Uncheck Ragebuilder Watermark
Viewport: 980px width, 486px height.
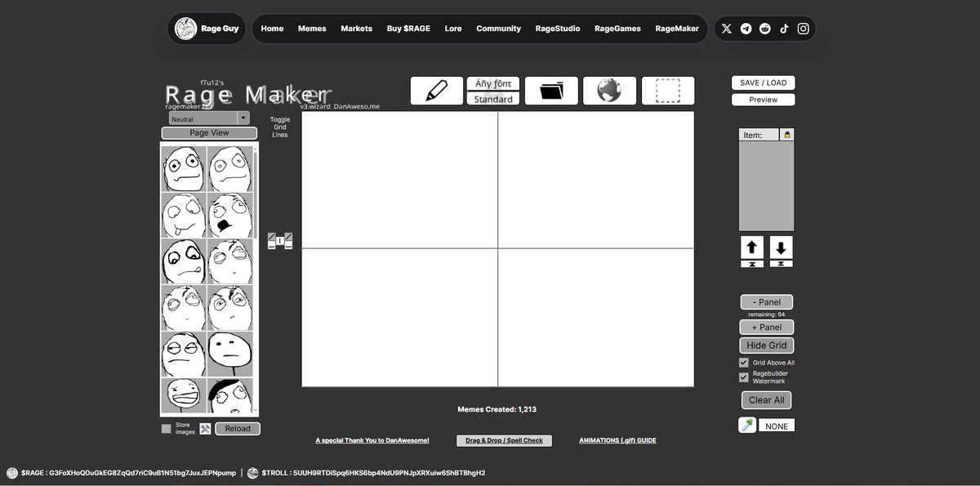744,377
